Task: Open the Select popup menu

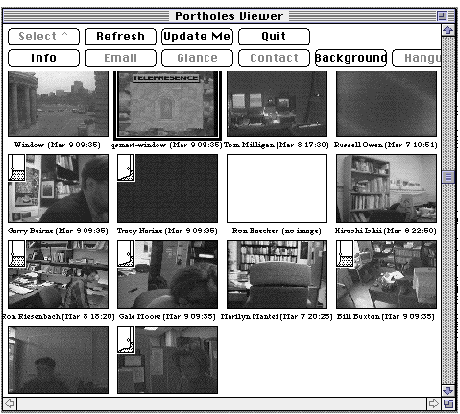Action: click(x=44, y=36)
